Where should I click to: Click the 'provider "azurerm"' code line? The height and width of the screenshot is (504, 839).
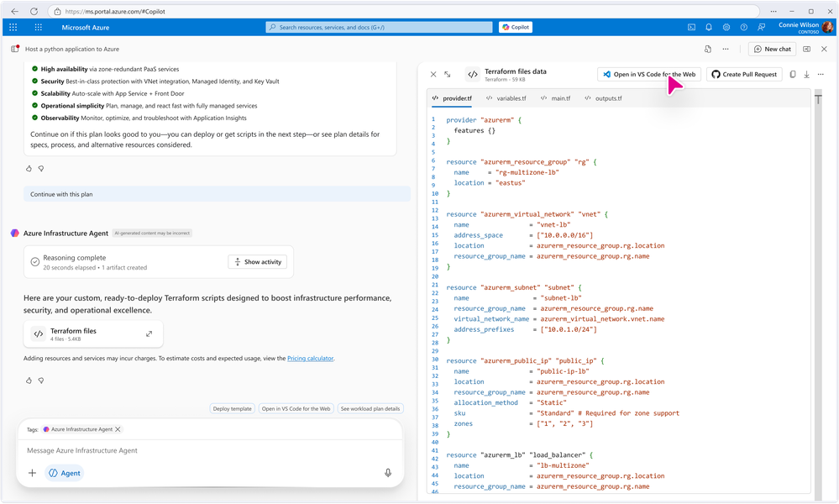[484, 120]
